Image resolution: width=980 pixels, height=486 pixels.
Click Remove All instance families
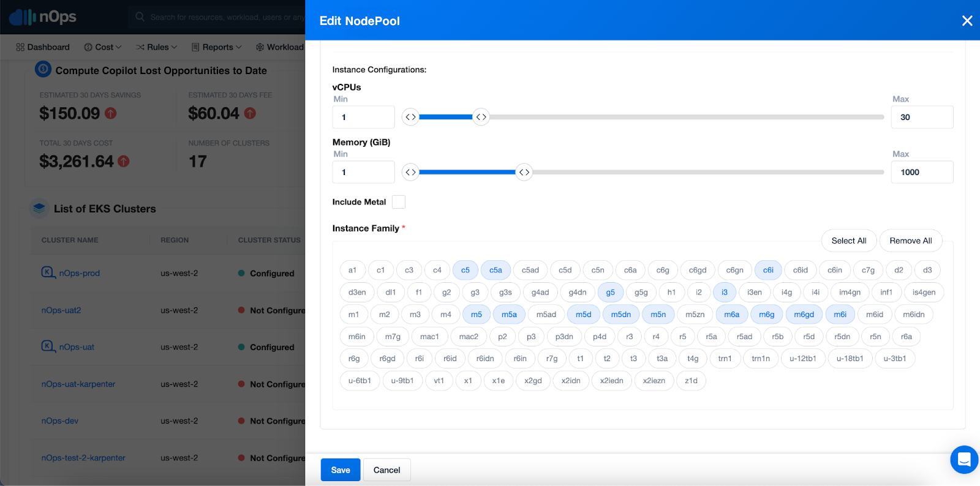911,241
